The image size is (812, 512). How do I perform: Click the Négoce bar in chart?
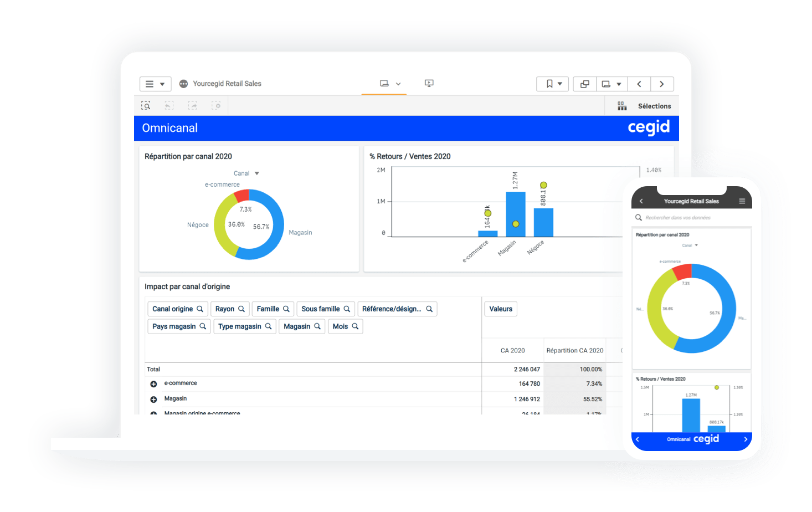tap(543, 222)
